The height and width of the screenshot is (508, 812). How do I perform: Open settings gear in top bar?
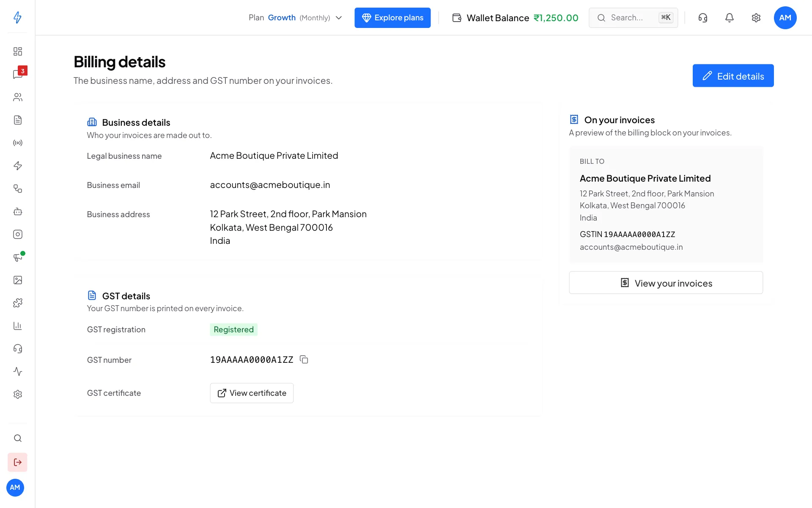[x=756, y=18]
